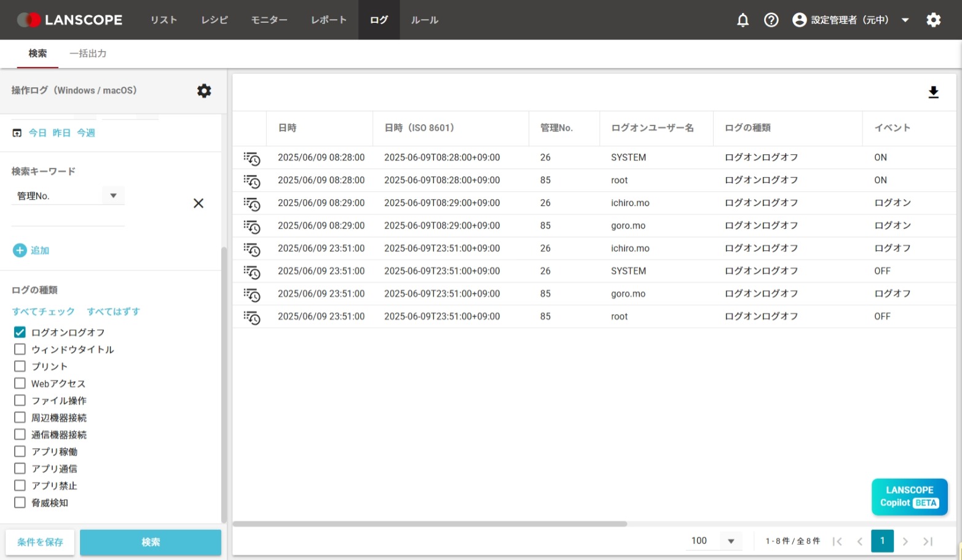Click the LANSCOPE logo
Screen dimensions: 962x560
[69, 20]
